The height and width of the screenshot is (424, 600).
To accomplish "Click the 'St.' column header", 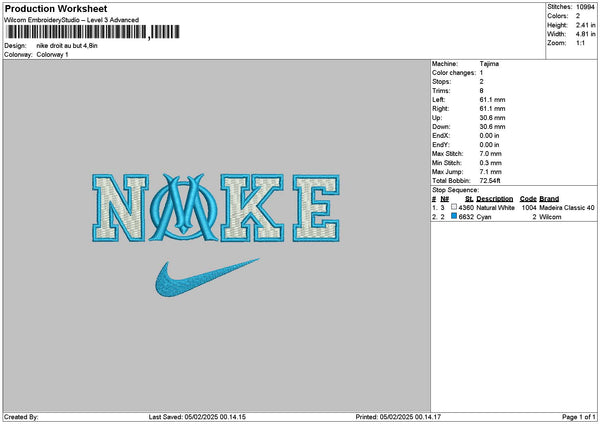I will [469, 199].
